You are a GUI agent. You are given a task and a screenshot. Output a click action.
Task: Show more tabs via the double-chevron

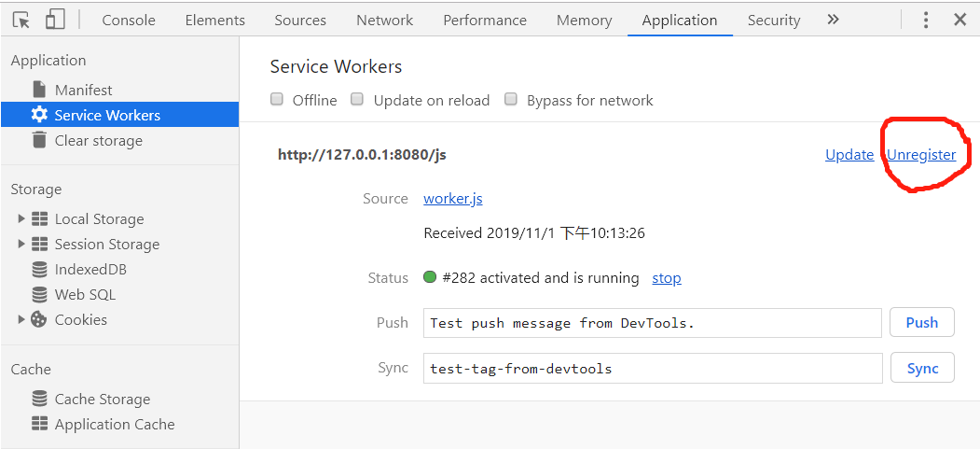(x=833, y=20)
